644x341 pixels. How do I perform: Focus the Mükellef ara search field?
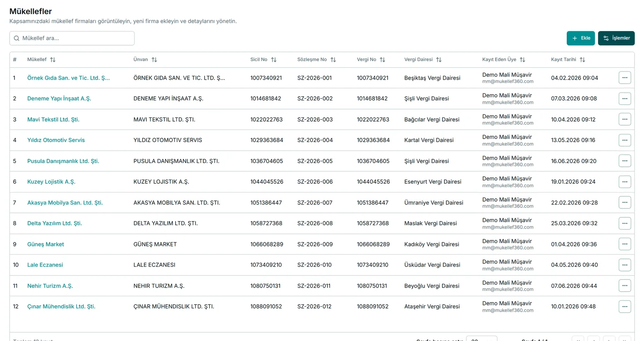[72, 38]
